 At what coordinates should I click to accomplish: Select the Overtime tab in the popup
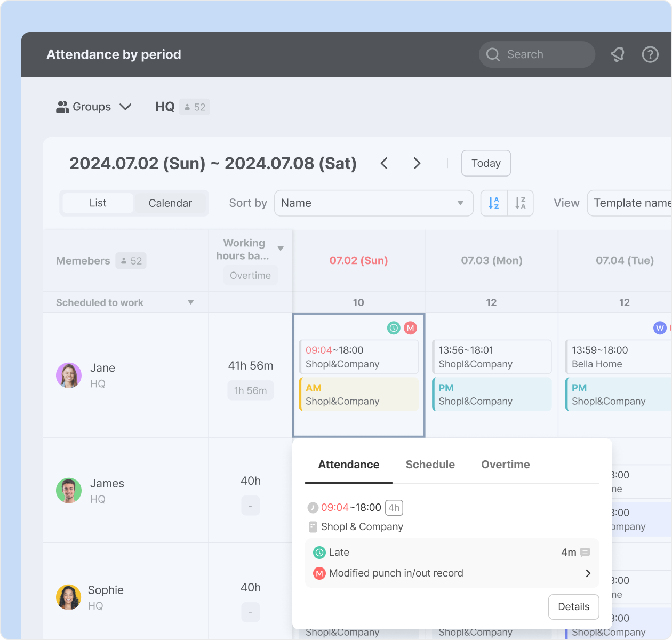[505, 465]
